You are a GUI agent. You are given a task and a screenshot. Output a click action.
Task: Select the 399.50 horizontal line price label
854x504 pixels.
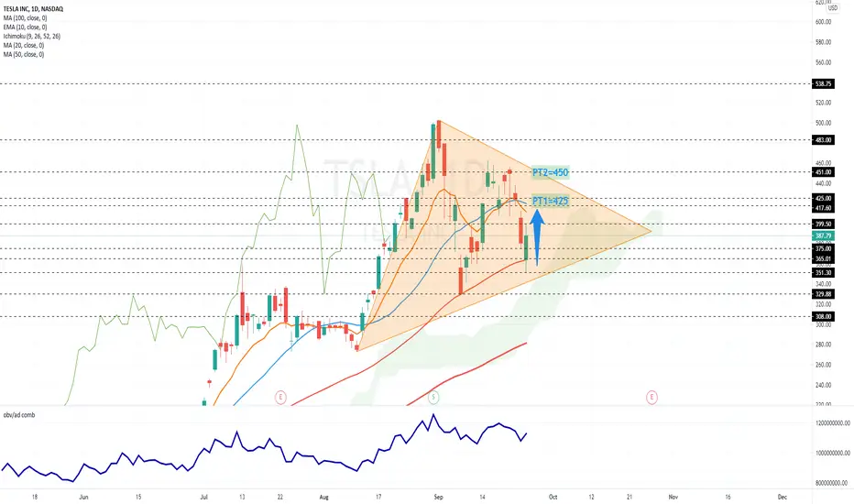click(x=823, y=224)
